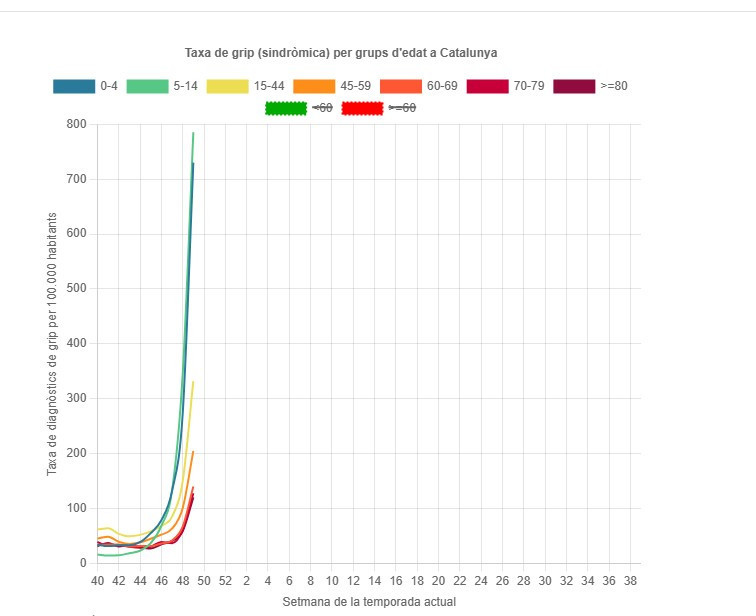Toggle the 5-14 age group green swatch
Image resolution: width=756 pixels, height=616 pixels.
pyautogui.click(x=147, y=86)
